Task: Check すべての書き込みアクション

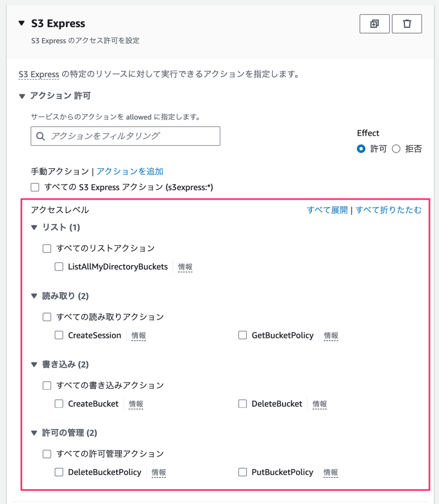Action: [47, 385]
